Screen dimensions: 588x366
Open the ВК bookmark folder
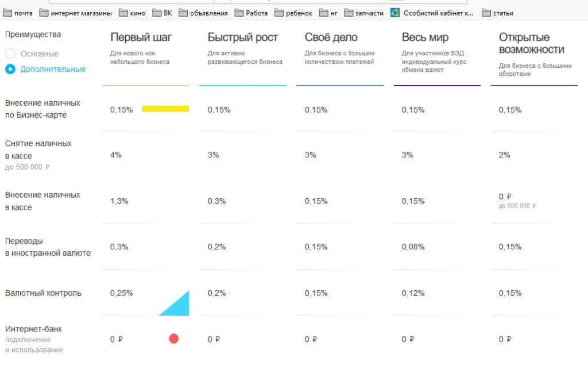[162, 13]
